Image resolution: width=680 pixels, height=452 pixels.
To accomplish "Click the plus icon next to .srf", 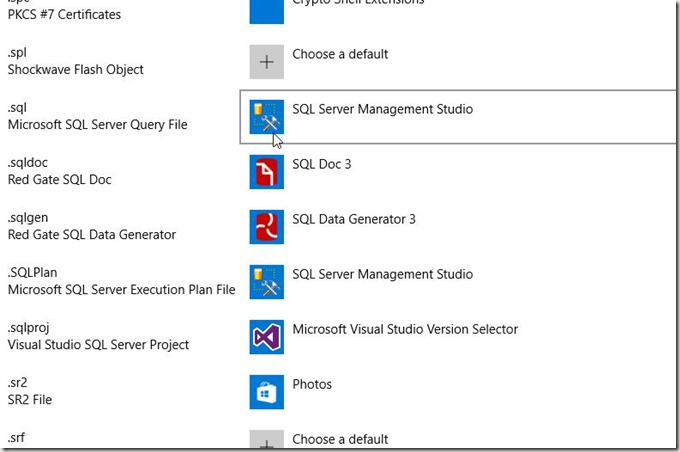I will 267,443.
